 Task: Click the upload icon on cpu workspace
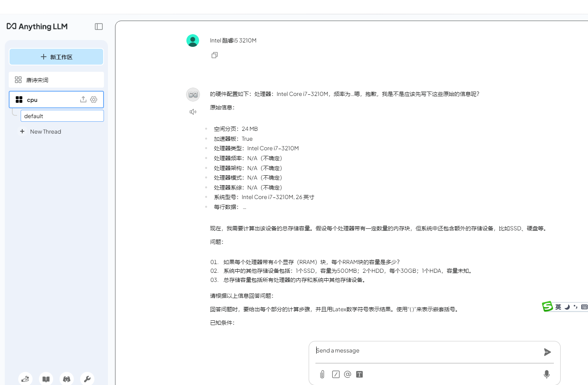(x=83, y=100)
